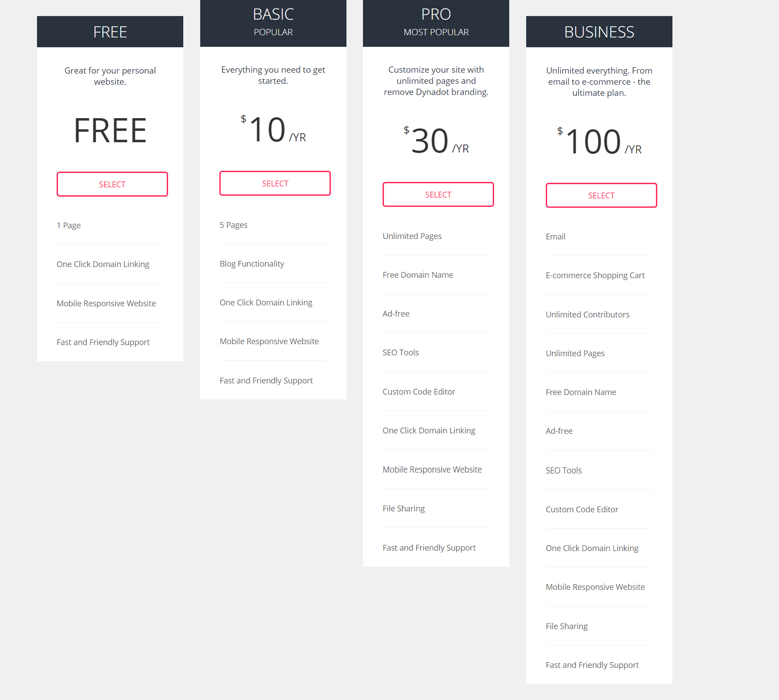Click 'Free Domain Name' in Business plan
Viewport: 779px width, 700px height.
[x=581, y=392]
